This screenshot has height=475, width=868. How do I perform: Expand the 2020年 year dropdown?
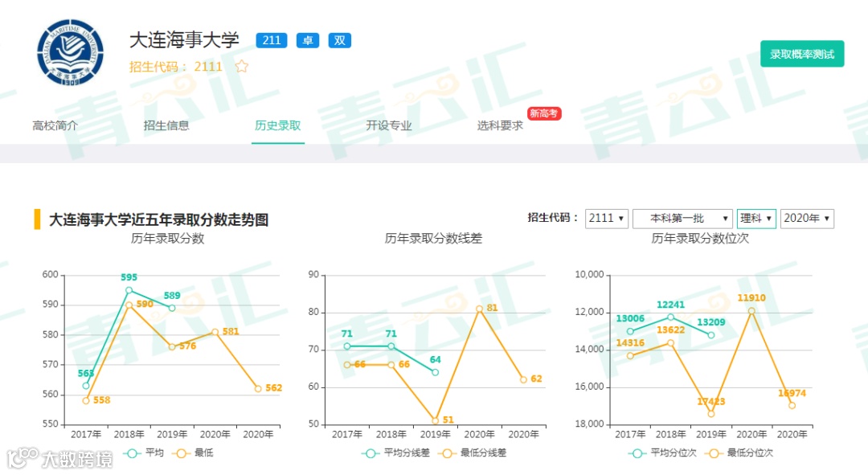807,218
